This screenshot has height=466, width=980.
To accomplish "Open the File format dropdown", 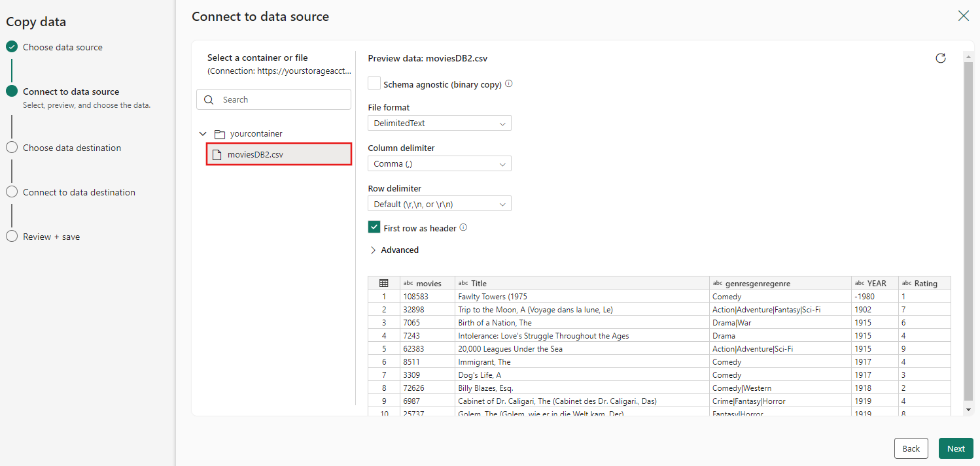I will click(439, 123).
